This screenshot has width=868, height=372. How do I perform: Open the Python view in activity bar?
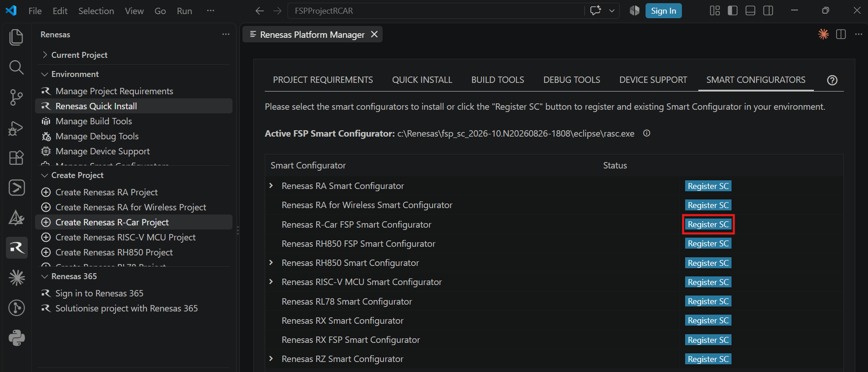[x=16, y=338]
